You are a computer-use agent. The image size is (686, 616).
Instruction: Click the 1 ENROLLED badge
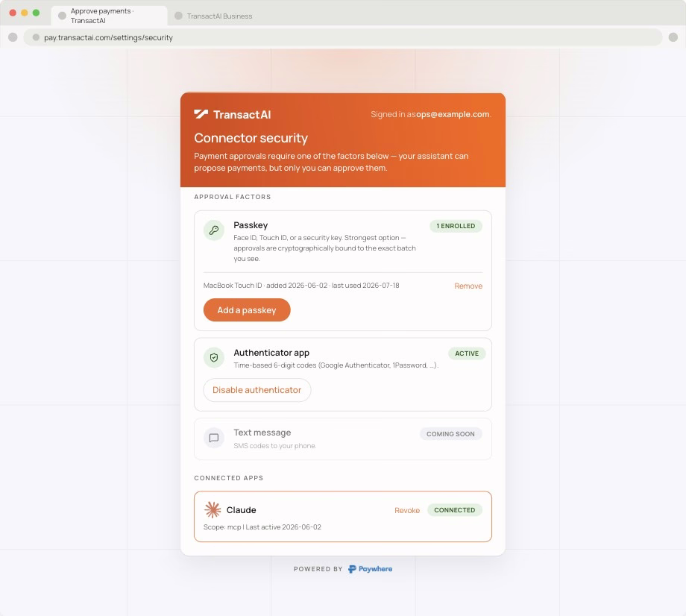(456, 226)
